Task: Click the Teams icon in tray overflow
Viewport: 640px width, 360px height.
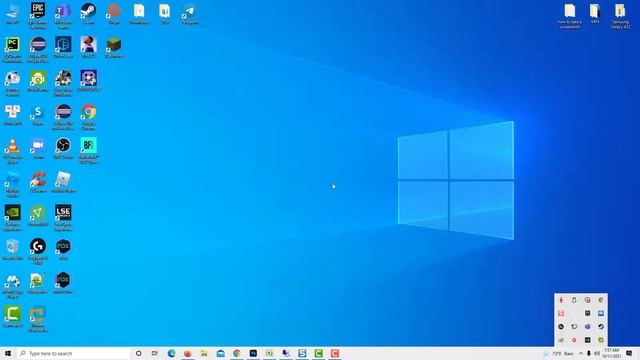Action: point(587,327)
